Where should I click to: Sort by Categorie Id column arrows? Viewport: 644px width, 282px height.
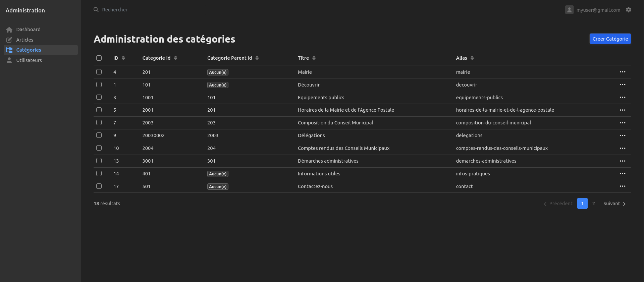(x=175, y=58)
